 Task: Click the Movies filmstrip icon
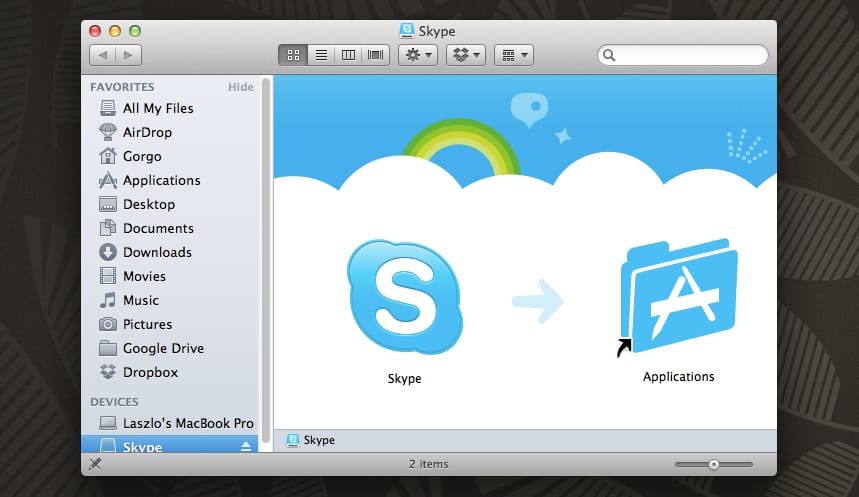click(107, 276)
